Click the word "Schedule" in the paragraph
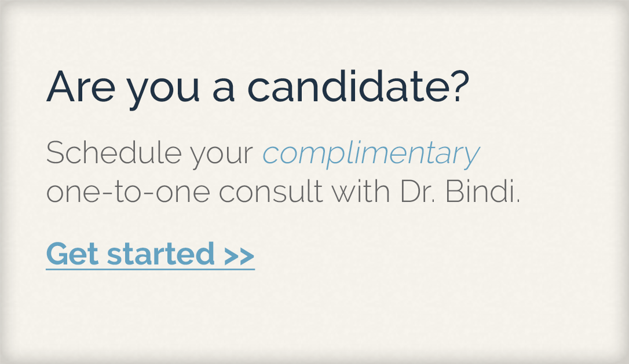 (114, 152)
